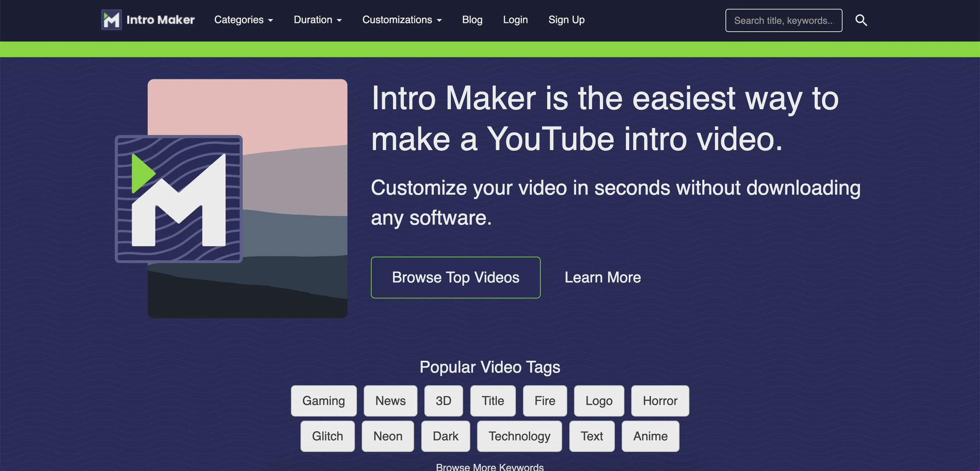Open the Logo tag
Viewport: 980px width, 471px height.
[599, 401]
